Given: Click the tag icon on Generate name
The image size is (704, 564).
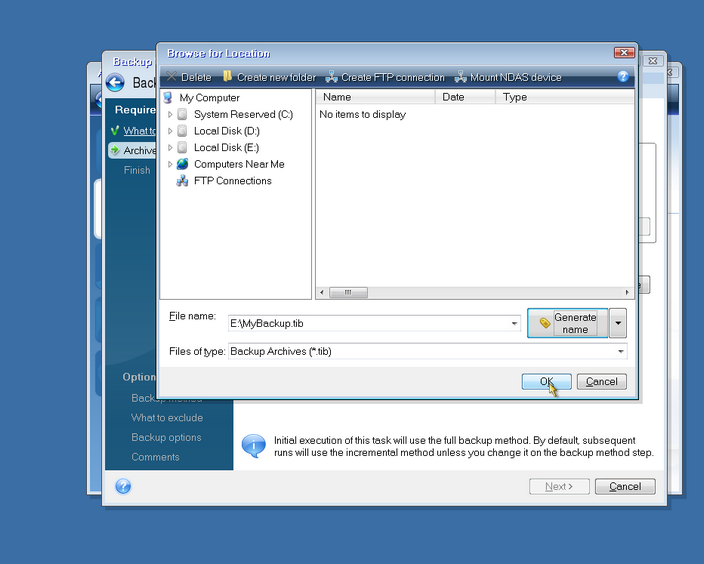Looking at the screenshot, I should (x=545, y=323).
